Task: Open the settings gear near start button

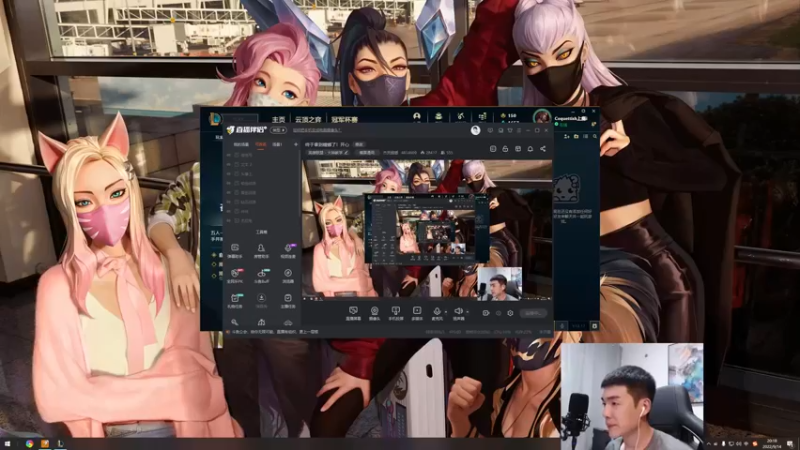Action: click(x=510, y=313)
